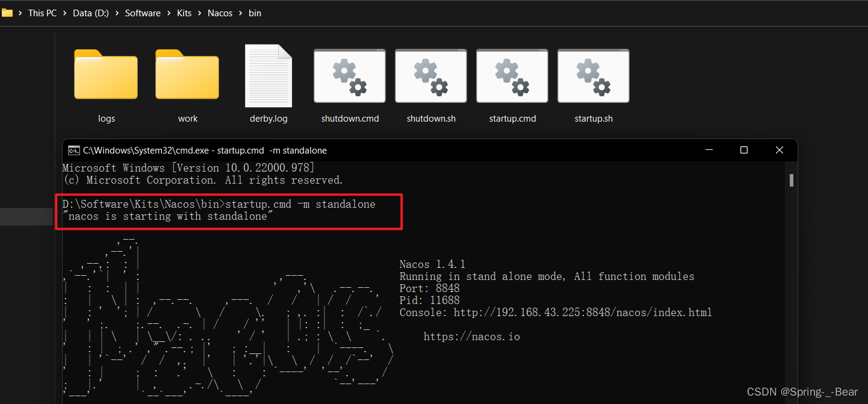The height and width of the screenshot is (404, 868).
Task: Select the shutdown.cmd file icon
Action: (x=350, y=76)
